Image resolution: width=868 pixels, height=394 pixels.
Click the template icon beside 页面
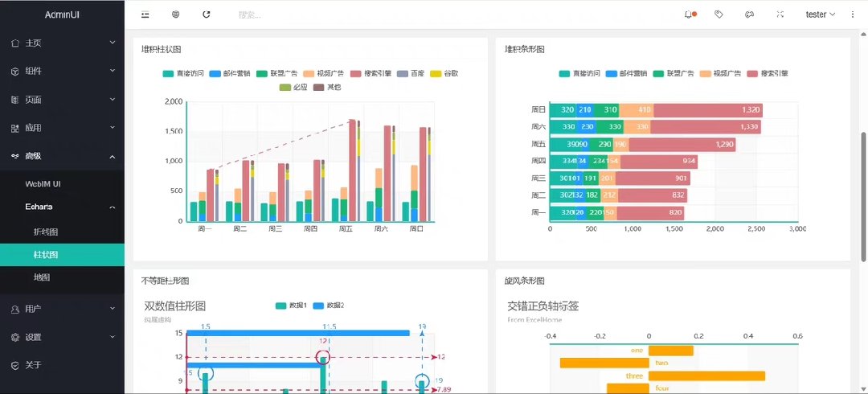pos(15,100)
